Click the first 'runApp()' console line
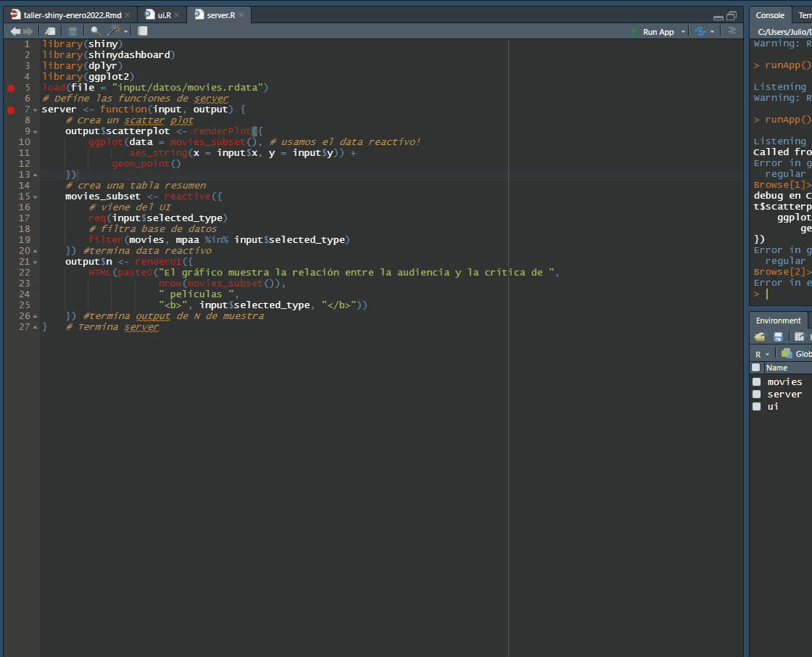The width and height of the screenshot is (812, 657). point(788,65)
